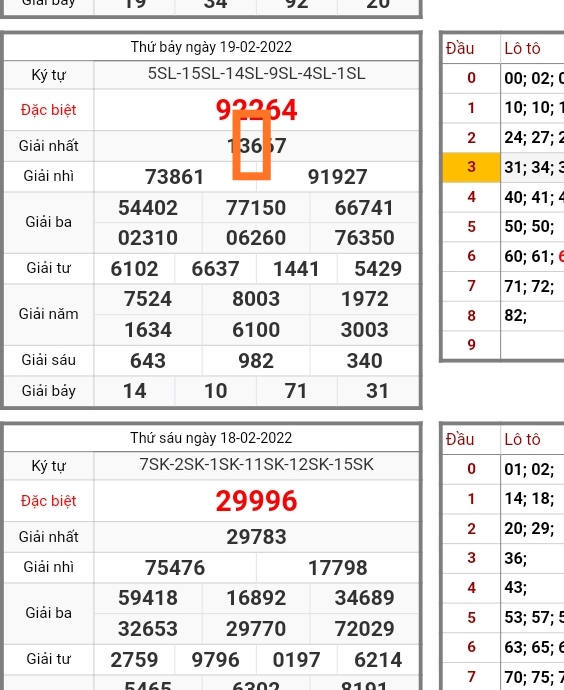Click Giải nhì number 73861

pos(175,177)
